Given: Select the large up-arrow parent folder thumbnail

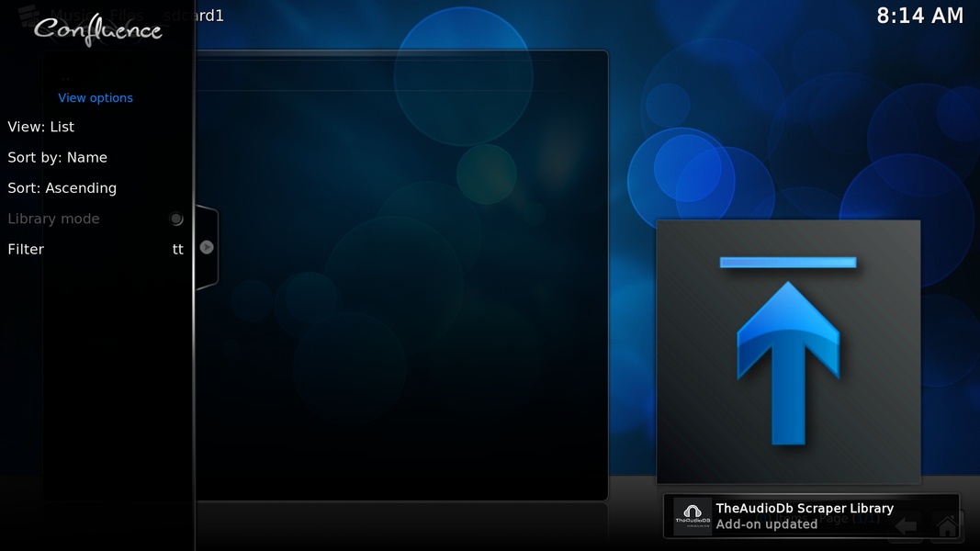Looking at the screenshot, I should click(x=788, y=352).
